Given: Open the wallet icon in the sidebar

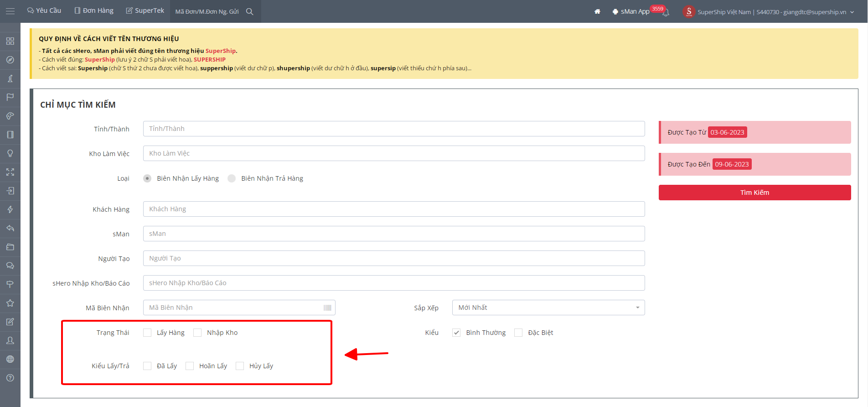Looking at the screenshot, I should pos(10,247).
